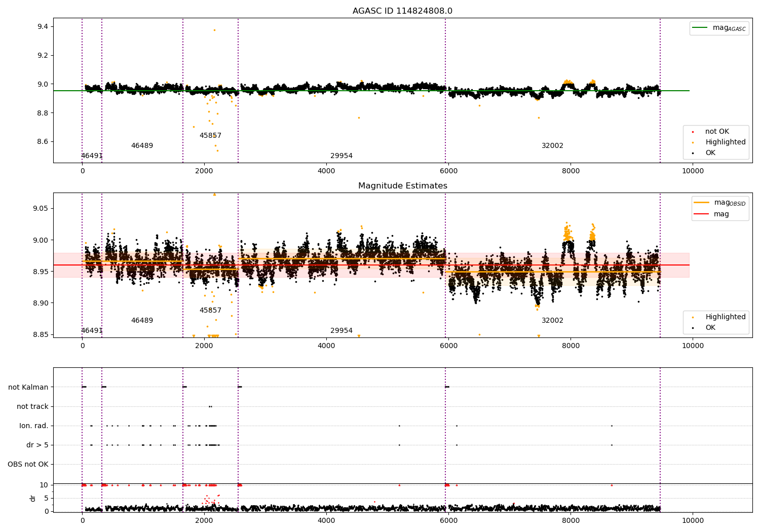
Task: Click the 4000 x-axis tick of Magnitude Estimates plot
Action: point(326,346)
